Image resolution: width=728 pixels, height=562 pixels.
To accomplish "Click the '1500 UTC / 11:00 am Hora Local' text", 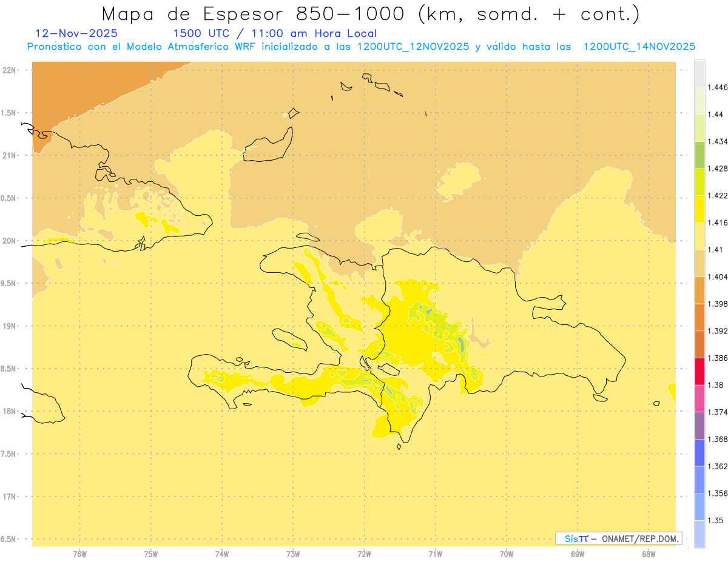I will click(x=275, y=34).
